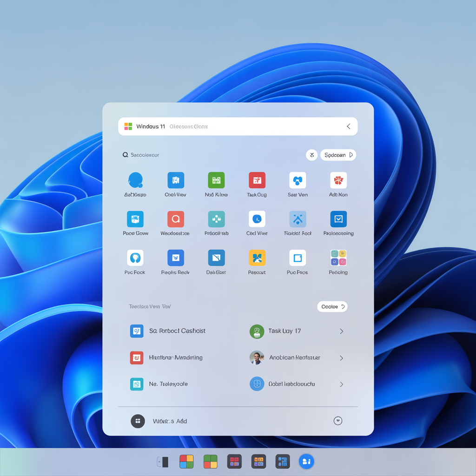Click the red Q search app icon
This screenshot has width=476, height=476.
point(175,220)
